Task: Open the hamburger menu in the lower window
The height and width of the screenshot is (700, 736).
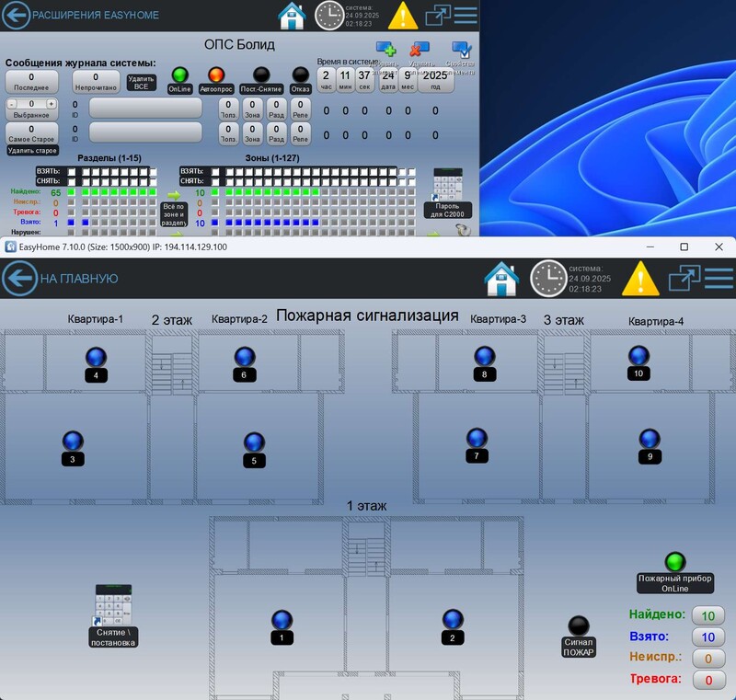Action: tap(717, 278)
